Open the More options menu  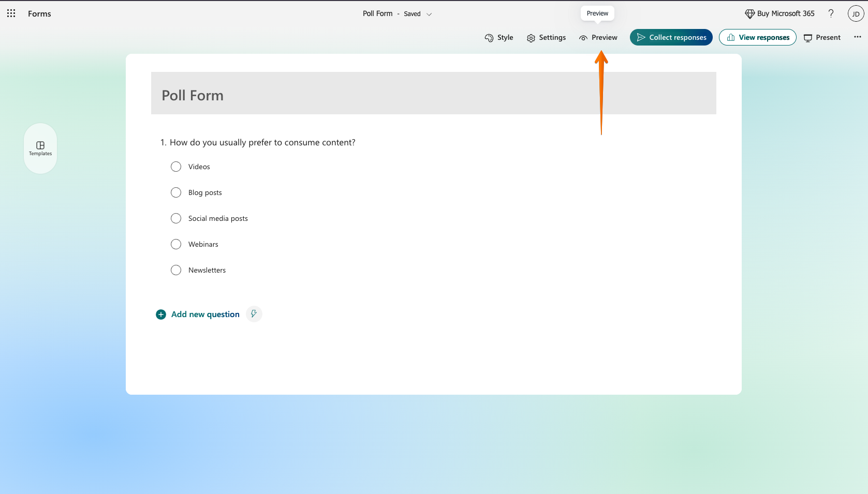click(x=857, y=37)
